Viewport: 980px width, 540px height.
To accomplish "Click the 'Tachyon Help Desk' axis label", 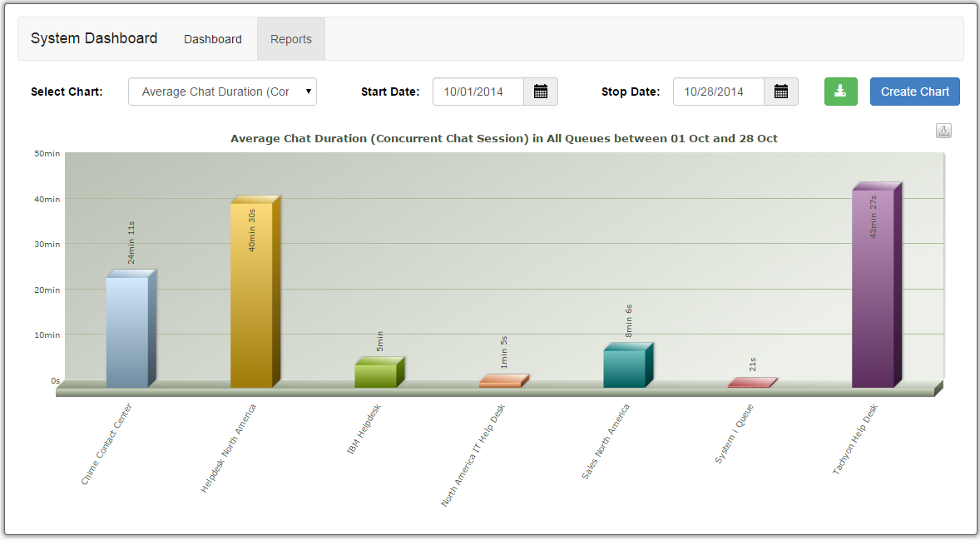I will tap(855, 439).
